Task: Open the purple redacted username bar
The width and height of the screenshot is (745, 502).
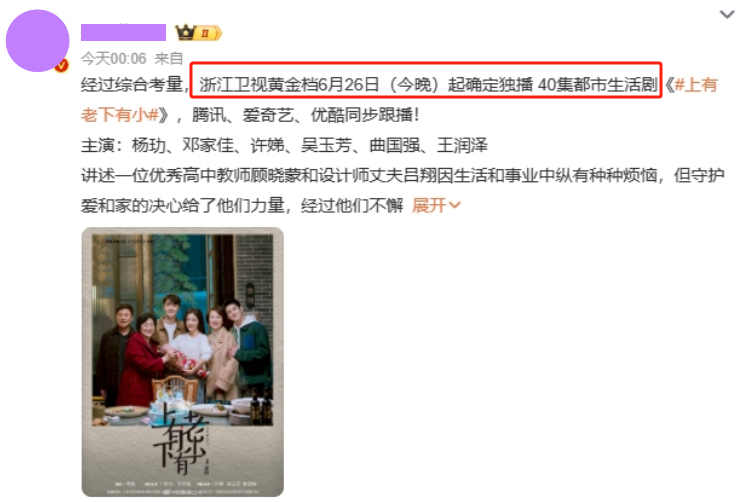Action: (x=124, y=32)
